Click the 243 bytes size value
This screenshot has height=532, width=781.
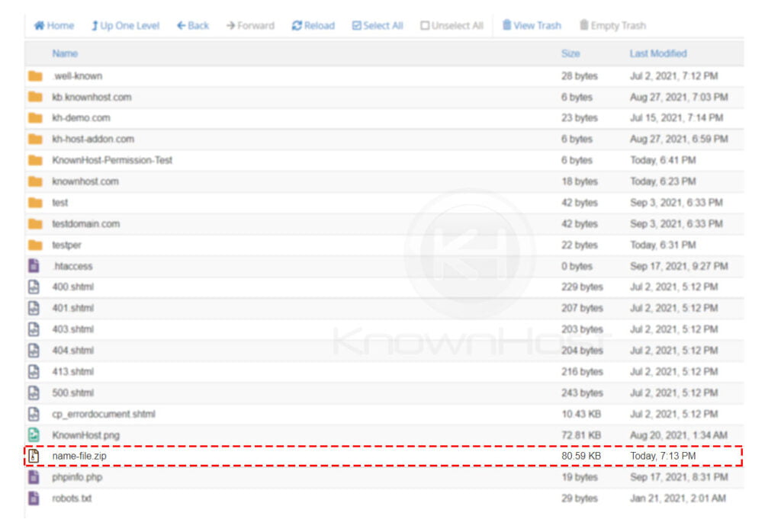pyautogui.click(x=582, y=393)
